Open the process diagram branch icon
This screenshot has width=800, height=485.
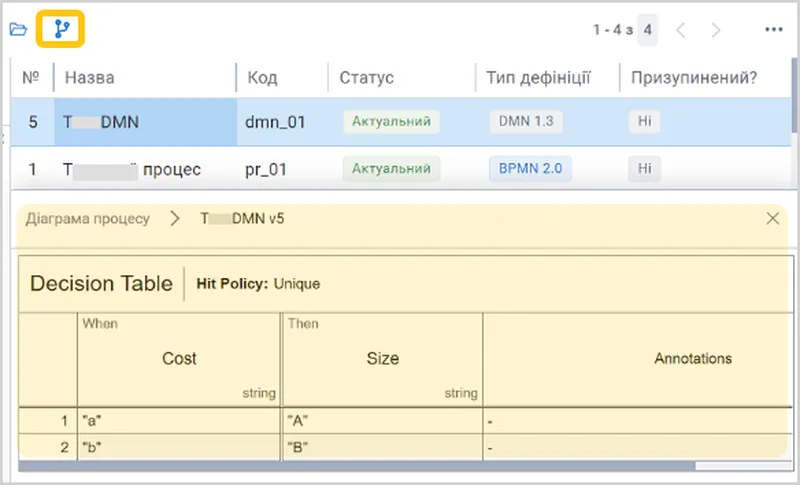(62, 29)
